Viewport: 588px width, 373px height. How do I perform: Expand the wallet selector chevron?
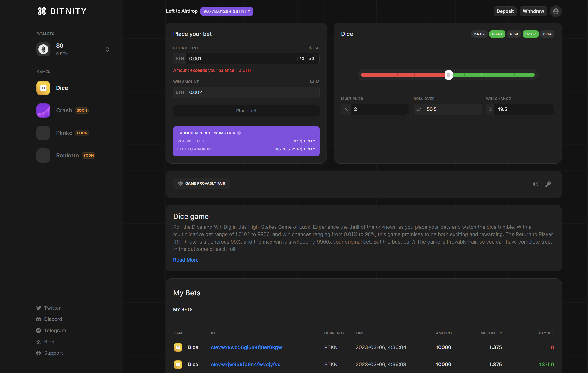tap(107, 49)
